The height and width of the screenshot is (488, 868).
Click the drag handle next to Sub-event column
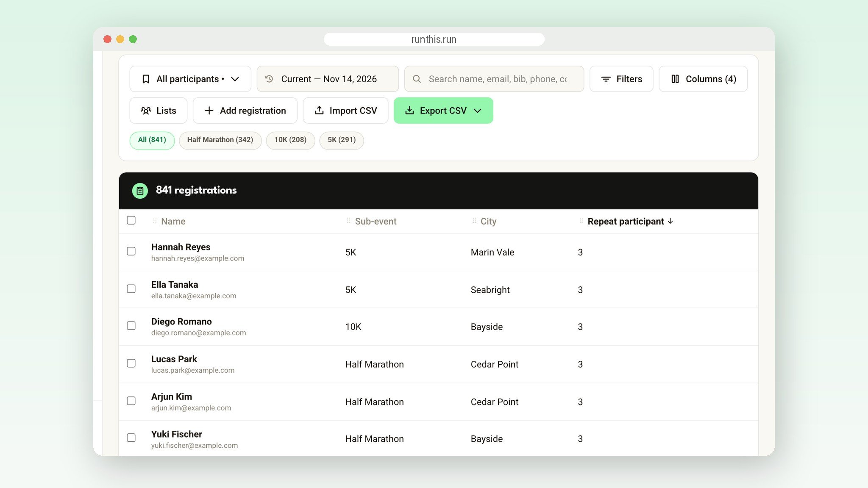click(x=348, y=221)
